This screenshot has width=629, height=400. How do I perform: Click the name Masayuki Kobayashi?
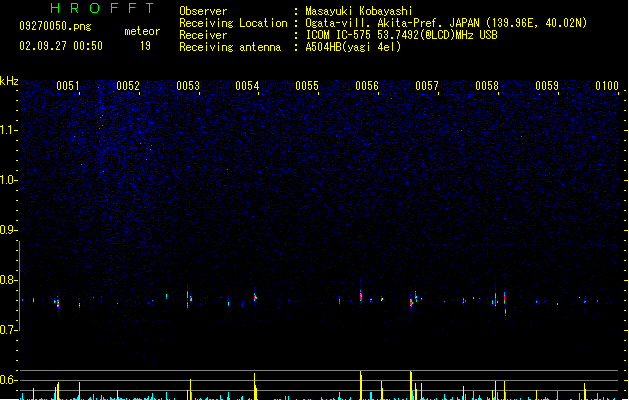point(359,11)
